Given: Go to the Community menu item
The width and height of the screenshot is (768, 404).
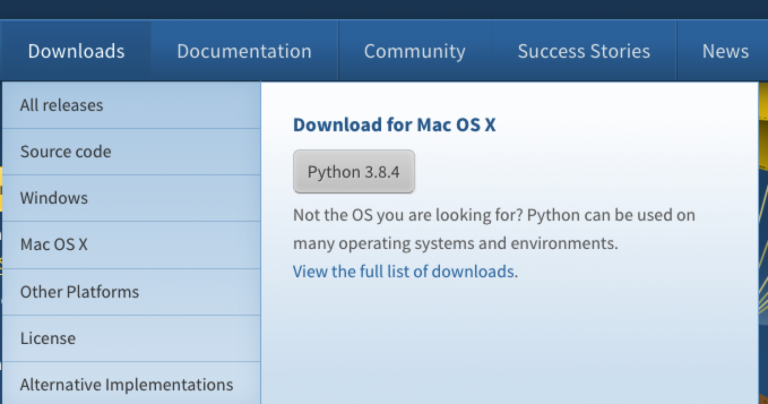Looking at the screenshot, I should click(x=414, y=51).
